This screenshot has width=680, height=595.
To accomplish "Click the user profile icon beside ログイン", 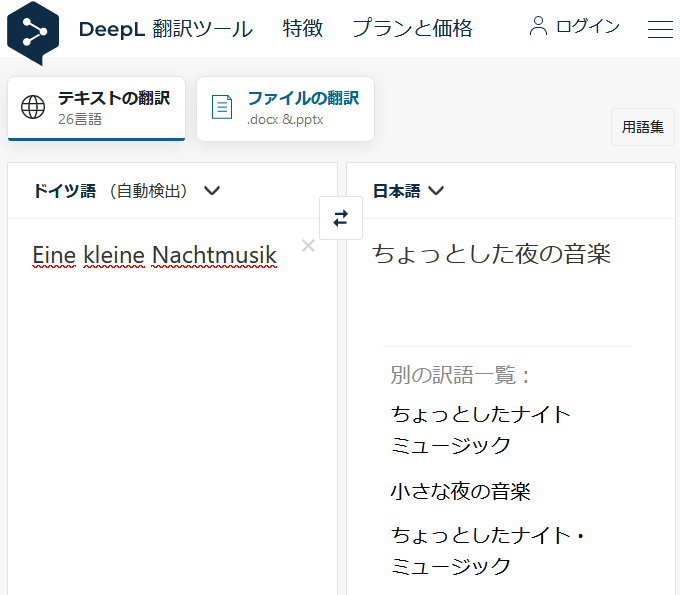I will click(x=538, y=26).
